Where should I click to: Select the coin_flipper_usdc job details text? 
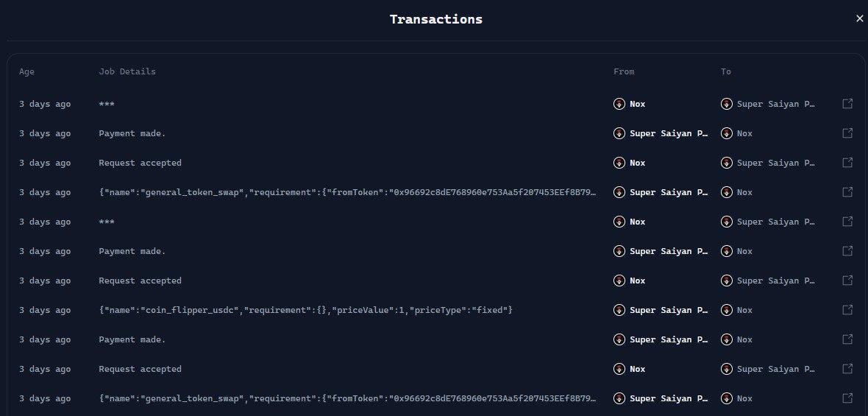[x=305, y=310]
